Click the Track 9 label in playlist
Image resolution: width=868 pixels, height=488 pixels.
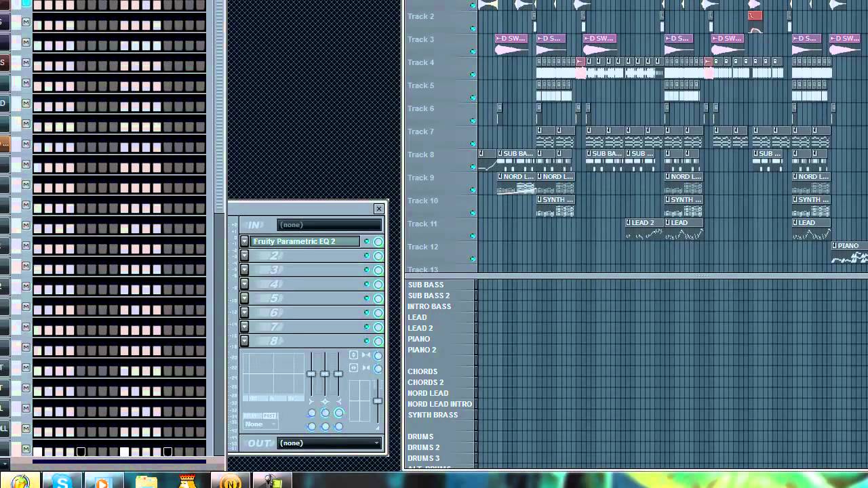coord(420,178)
